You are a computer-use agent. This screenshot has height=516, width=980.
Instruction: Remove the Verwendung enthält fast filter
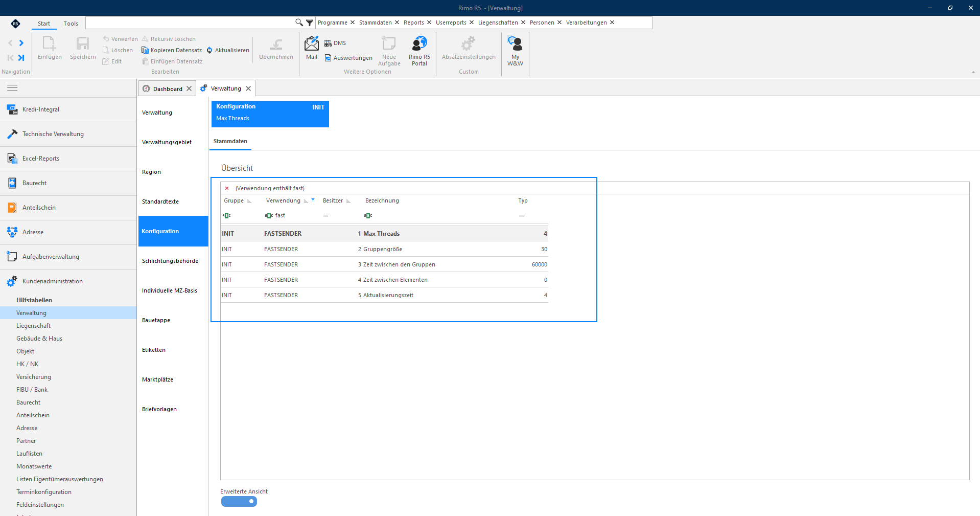tap(227, 188)
